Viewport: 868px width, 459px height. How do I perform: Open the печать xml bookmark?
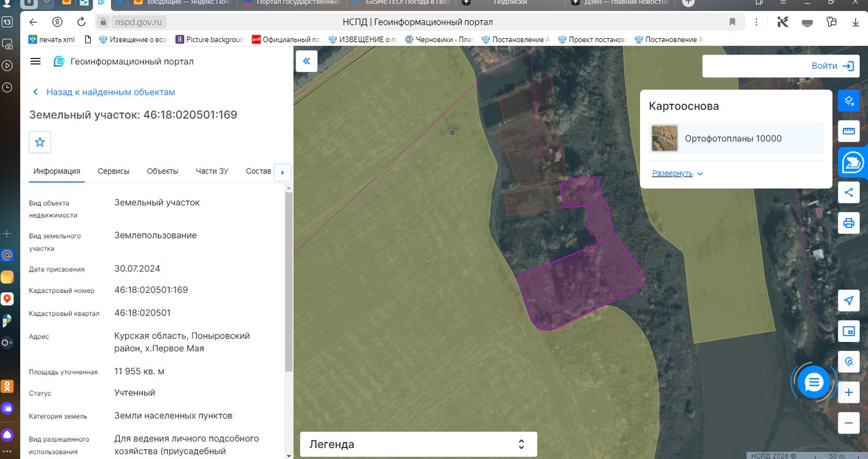52,39
